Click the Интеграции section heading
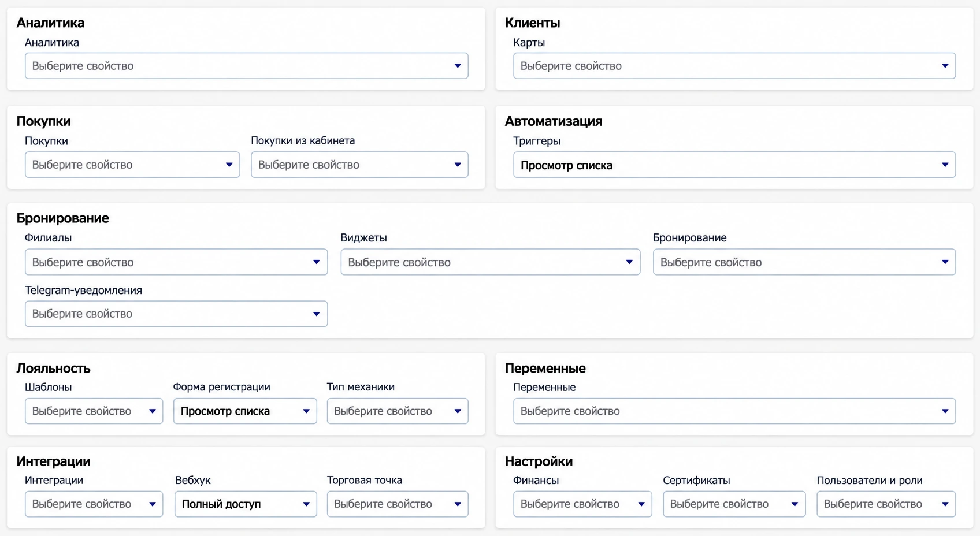The image size is (980, 536). pyautogui.click(x=53, y=461)
